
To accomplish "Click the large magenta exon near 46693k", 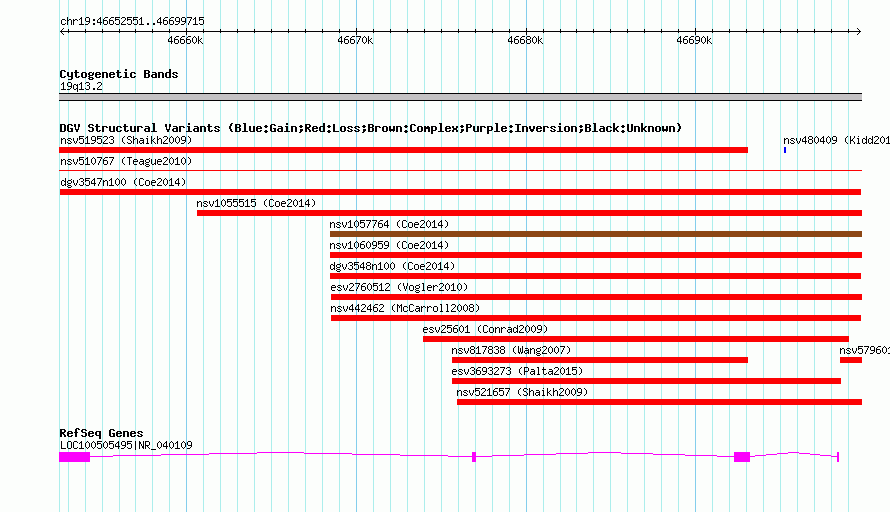I will pos(742,457).
